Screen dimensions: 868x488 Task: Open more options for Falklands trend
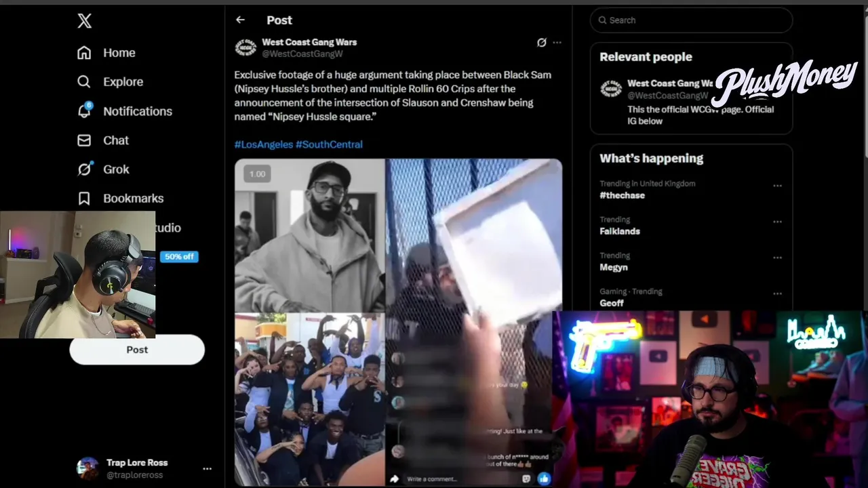click(x=777, y=222)
